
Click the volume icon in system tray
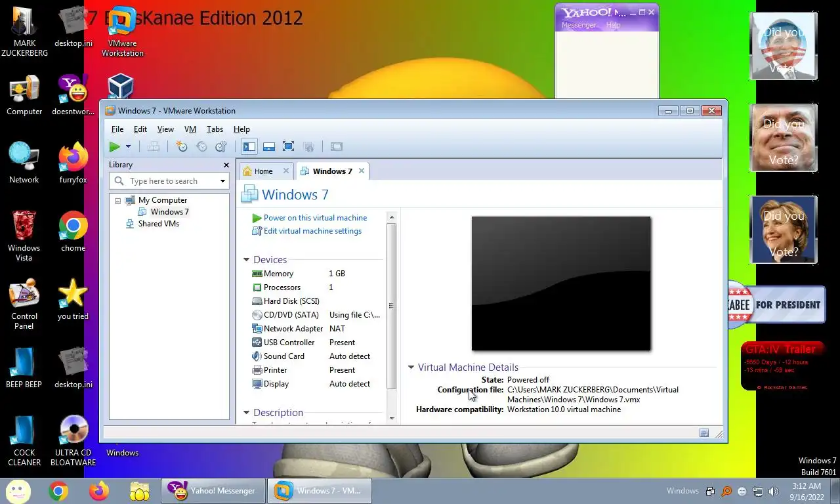click(x=774, y=491)
